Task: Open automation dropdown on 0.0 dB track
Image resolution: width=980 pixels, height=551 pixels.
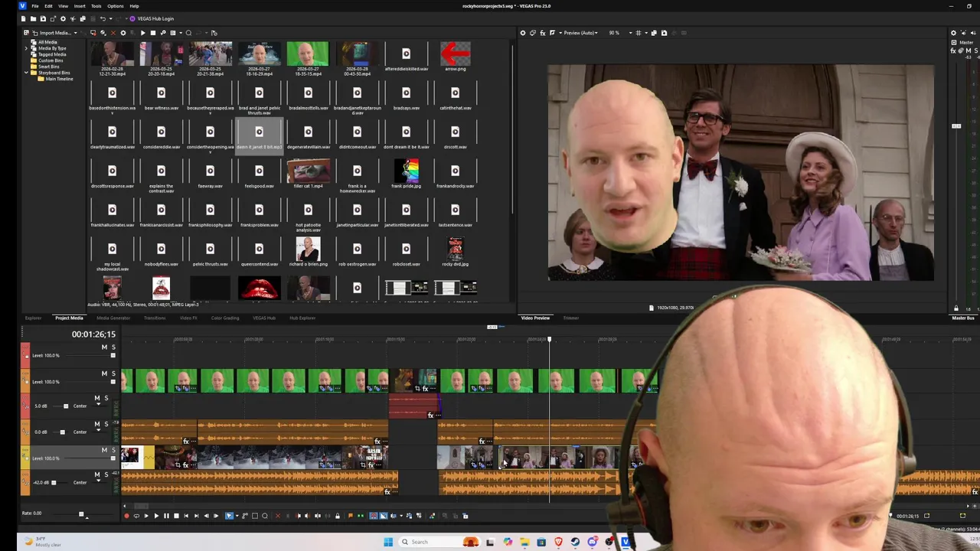Action: click(98, 430)
